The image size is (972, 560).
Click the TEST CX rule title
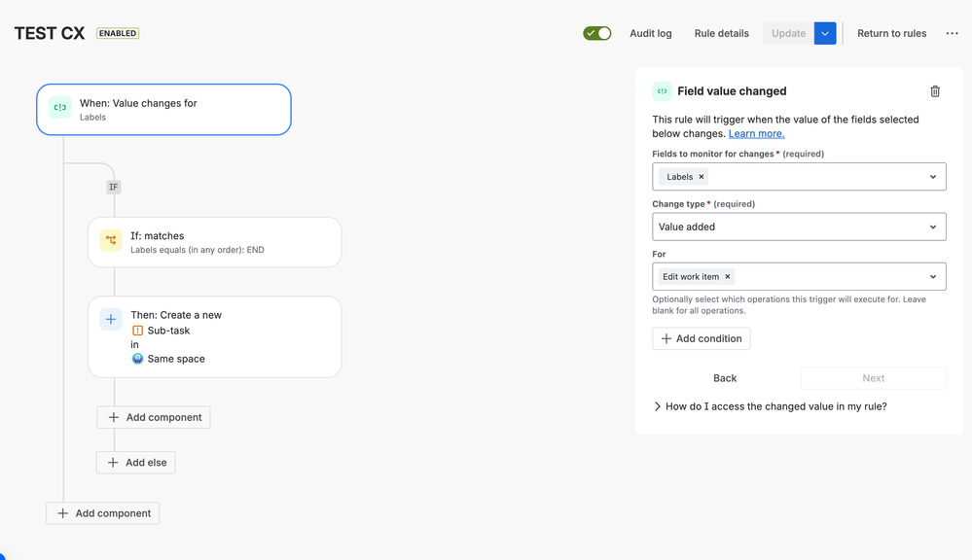[x=50, y=33]
